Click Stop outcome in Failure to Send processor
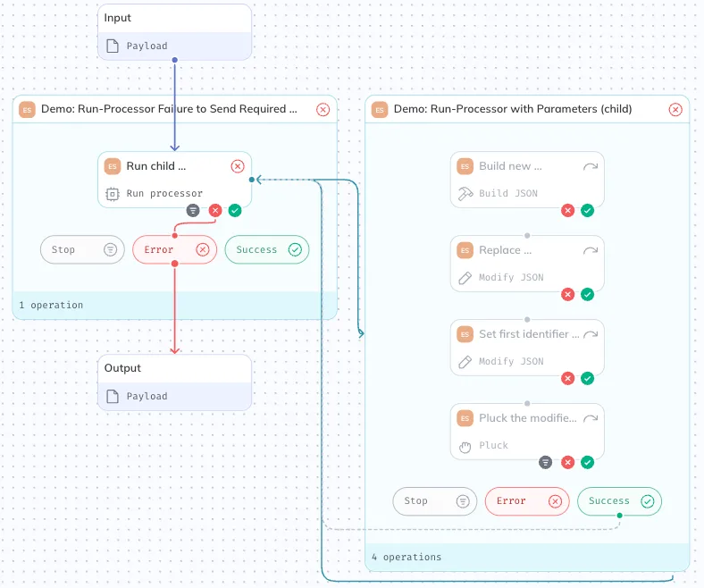Image resolution: width=704 pixels, height=588 pixels. [82, 249]
